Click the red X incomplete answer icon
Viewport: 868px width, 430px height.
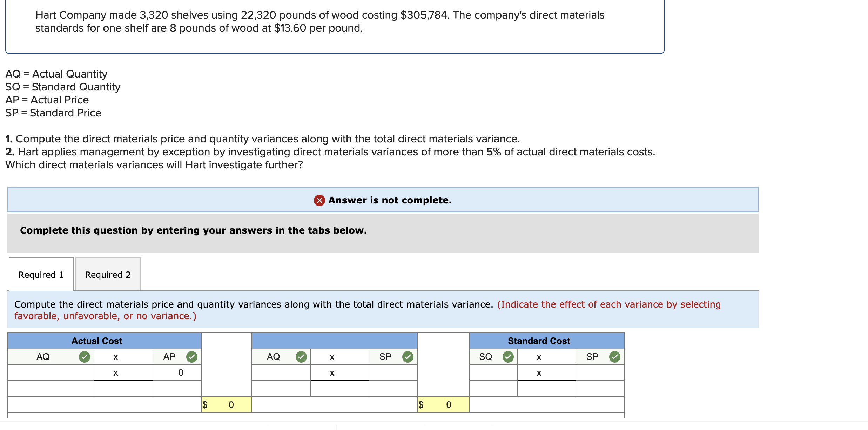click(319, 200)
